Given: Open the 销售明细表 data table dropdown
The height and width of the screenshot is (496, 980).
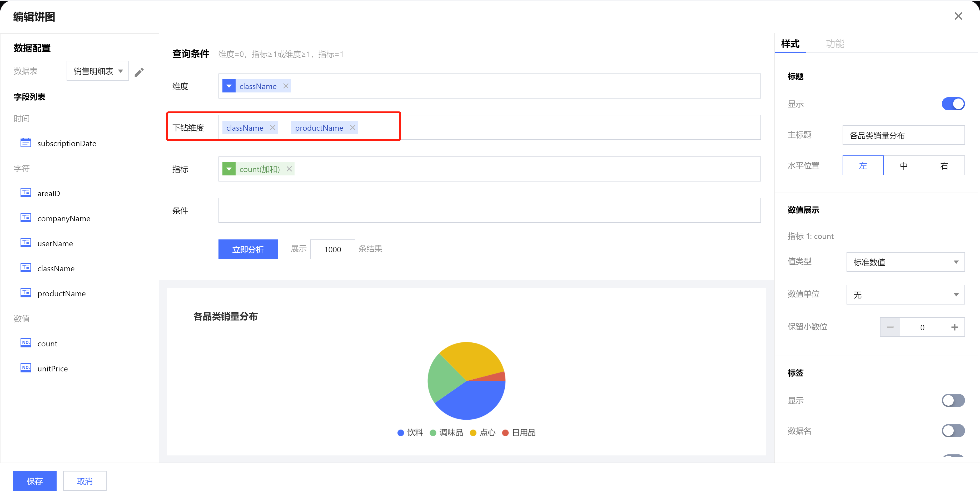Looking at the screenshot, I should coord(98,71).
